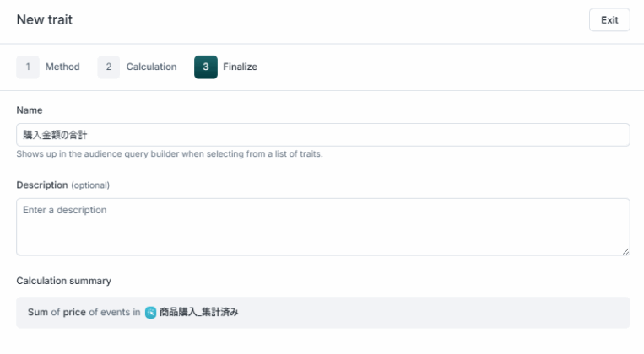Click the Name field label
The height and width of the screenshot is (354, 644).
30,110
